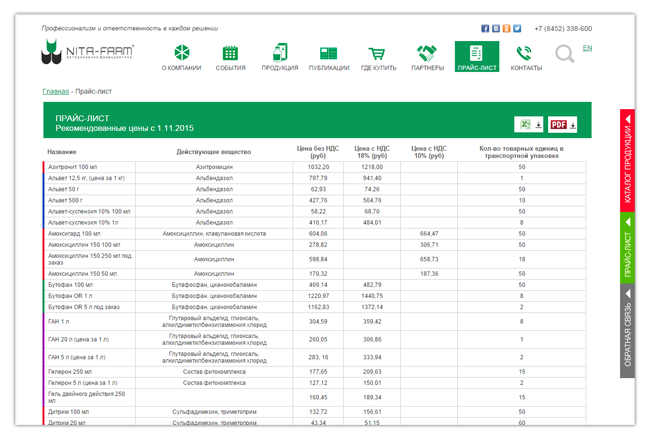Click the price cell 664,47
The image size is (650, 438).
429,234
